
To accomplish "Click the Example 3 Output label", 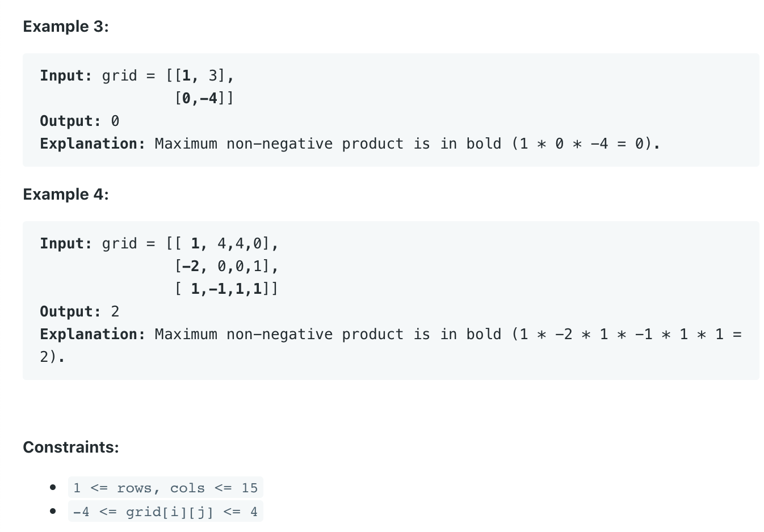I will click(70, 121).
